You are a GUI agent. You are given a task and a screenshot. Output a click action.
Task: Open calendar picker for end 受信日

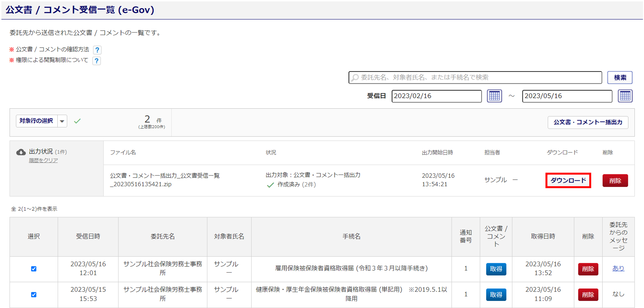pos(625,96)
